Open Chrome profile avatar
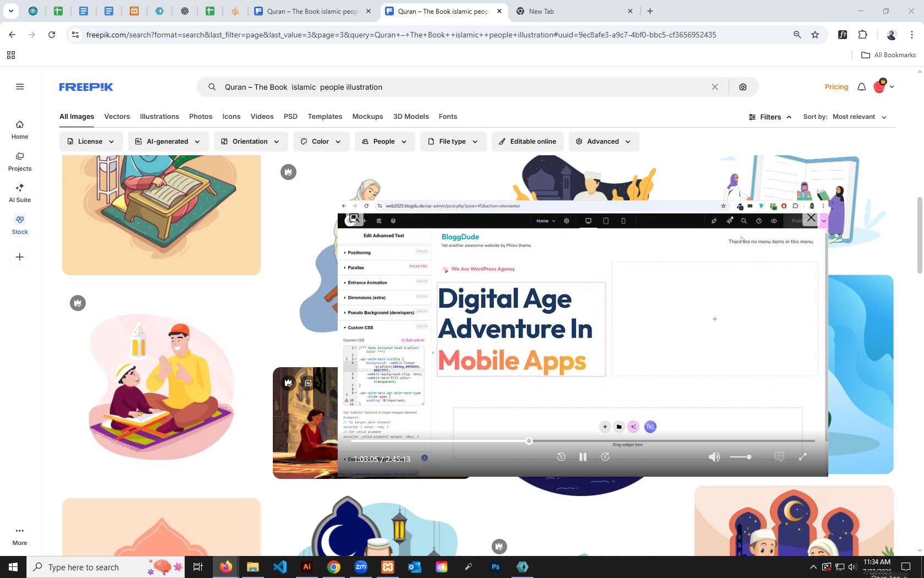The height and width of the screenshot is (578, 924). coord(892,35)
